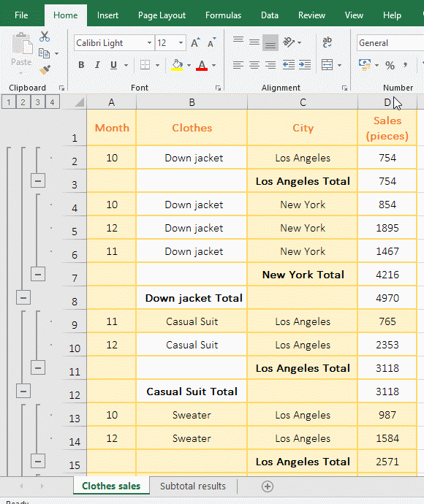Image resolution: width=424 pixels, height=504 pixels.
Task: Switch to the Data tab
Action: [270, 15]
